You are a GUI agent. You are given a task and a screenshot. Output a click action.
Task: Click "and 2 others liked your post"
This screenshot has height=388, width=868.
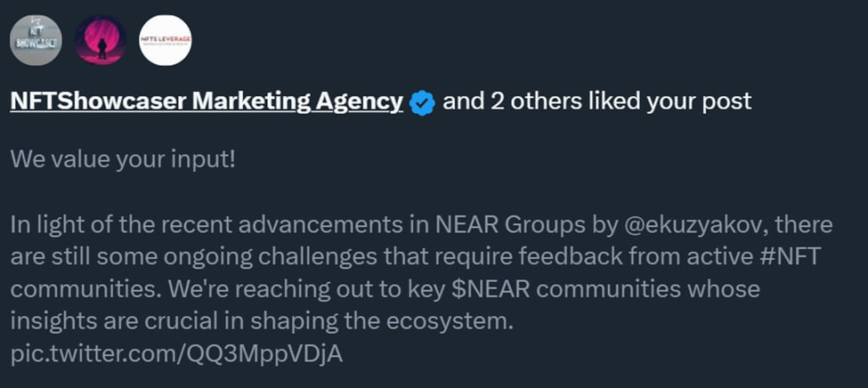click(x=596, y=101)
